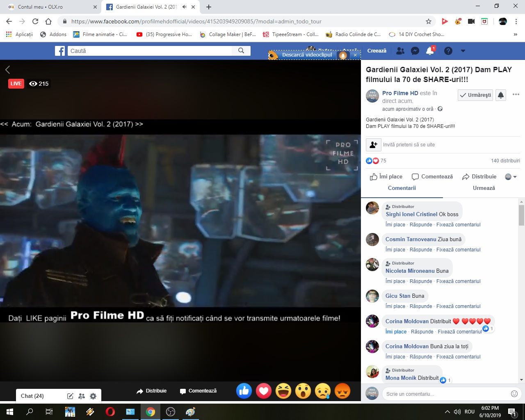Click the back arrow over the video
The width and height of the screenshot is (525, 420).
[x=7, y=70]
